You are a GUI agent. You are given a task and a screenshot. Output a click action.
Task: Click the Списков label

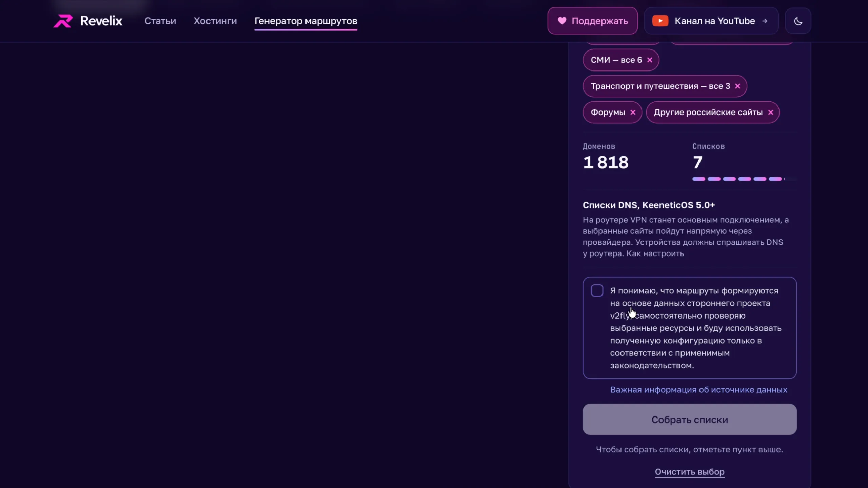(x=708, y=146)
